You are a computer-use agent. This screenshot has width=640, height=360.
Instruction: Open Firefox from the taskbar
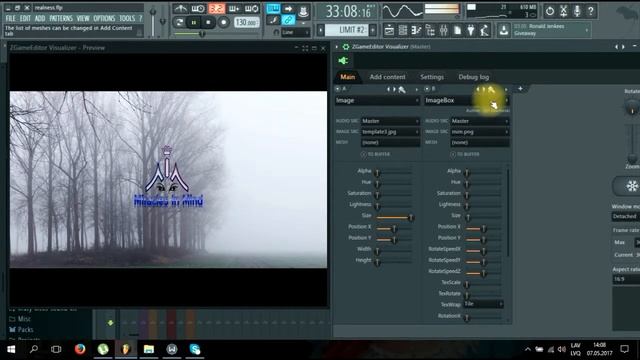point(80,349)
